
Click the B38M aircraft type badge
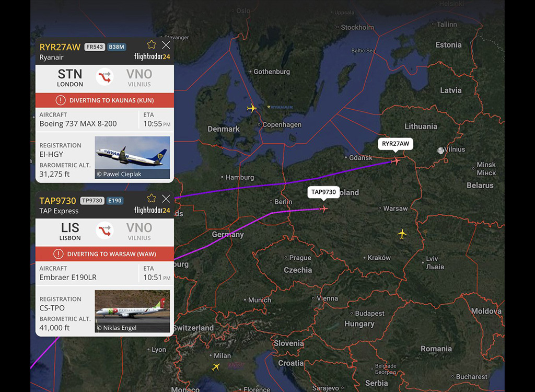coord(117,47)
